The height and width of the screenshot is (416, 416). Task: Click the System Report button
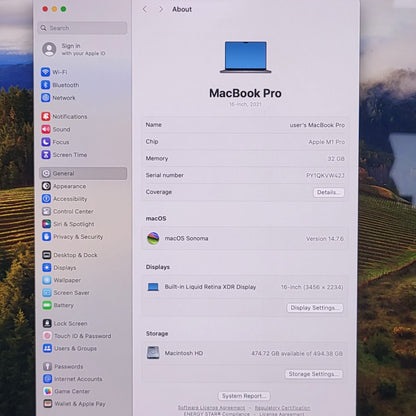[244, 396]
